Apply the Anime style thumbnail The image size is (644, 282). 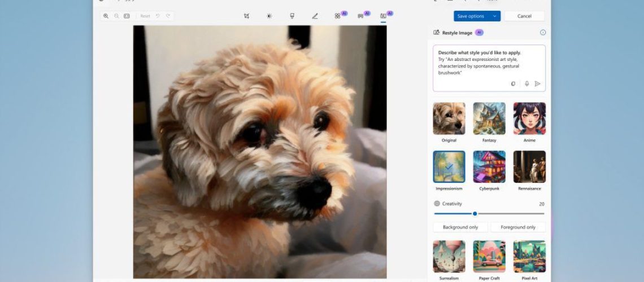coord(529,118)
